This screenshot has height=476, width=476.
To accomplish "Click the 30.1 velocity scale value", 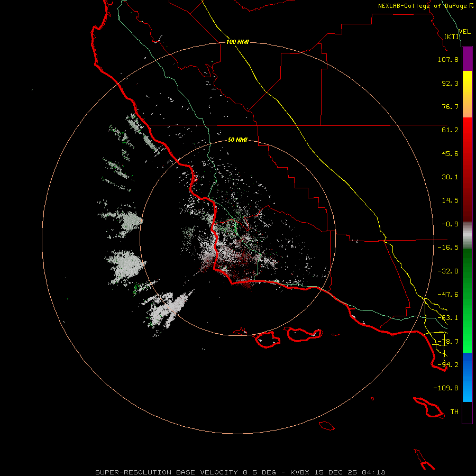I will pyautogui.click(x=450, y=177).
